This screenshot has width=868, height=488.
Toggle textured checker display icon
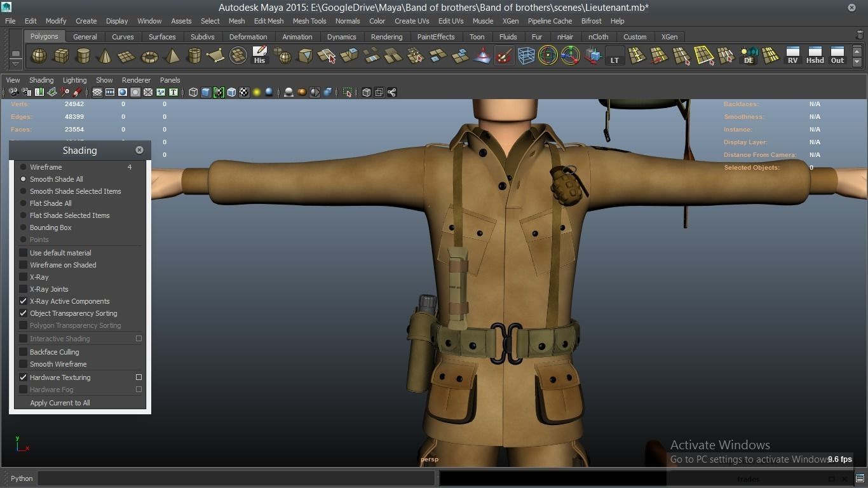point(244,92)
